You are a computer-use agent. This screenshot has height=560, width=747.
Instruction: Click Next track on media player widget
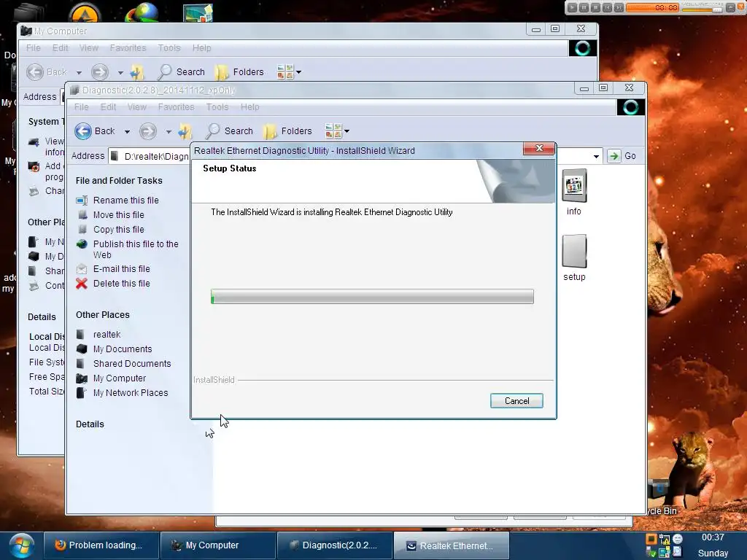pyautogui.click(x=619, y=7)
